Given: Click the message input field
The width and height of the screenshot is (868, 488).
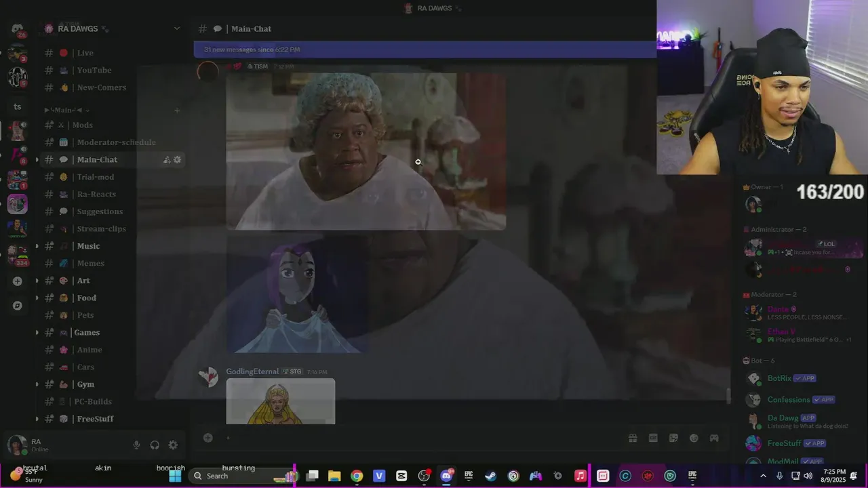Looking at the screenshot, I should (x=420, y=438).
